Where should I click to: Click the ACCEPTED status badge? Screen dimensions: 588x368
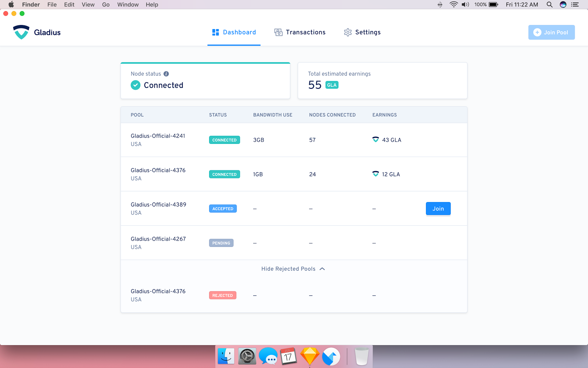(223, 209)
